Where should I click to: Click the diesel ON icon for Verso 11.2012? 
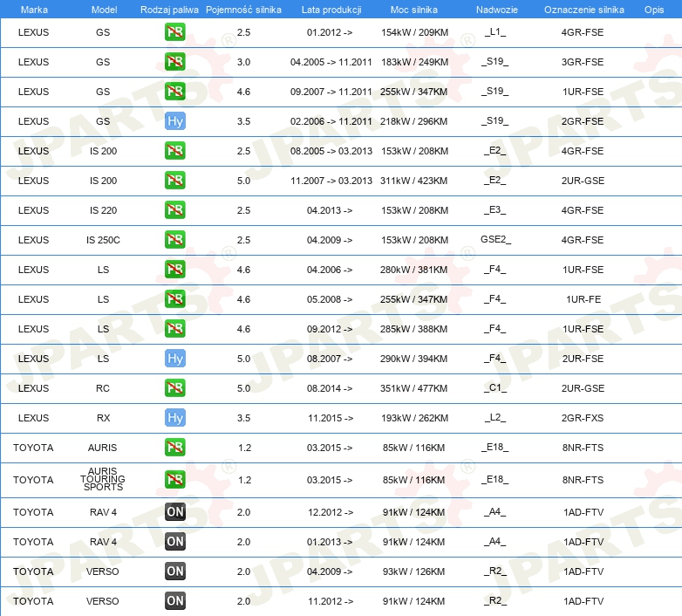pyautogui.click(x=175, y=601)
